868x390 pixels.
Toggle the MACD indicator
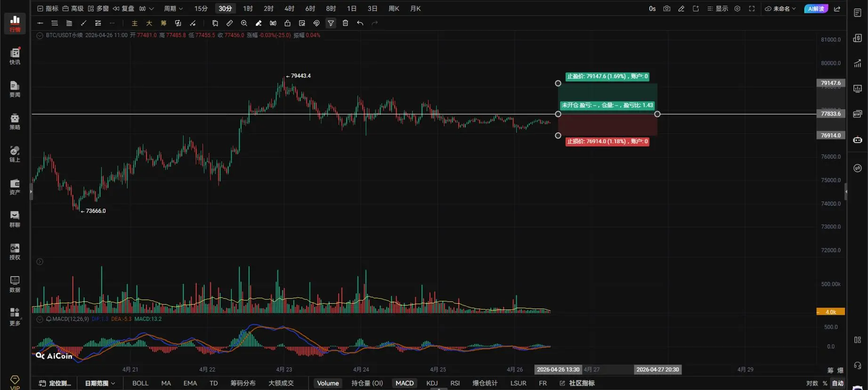point(405,383)
